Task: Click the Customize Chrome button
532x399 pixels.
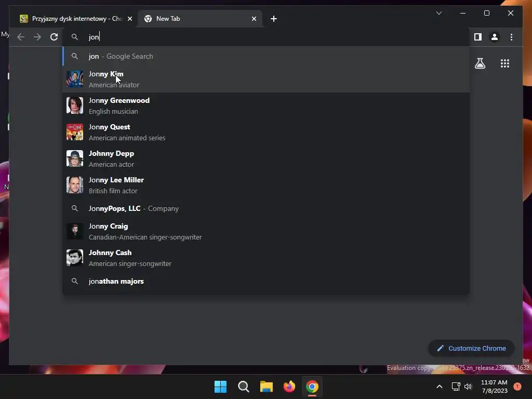Action: coord(471,348)
